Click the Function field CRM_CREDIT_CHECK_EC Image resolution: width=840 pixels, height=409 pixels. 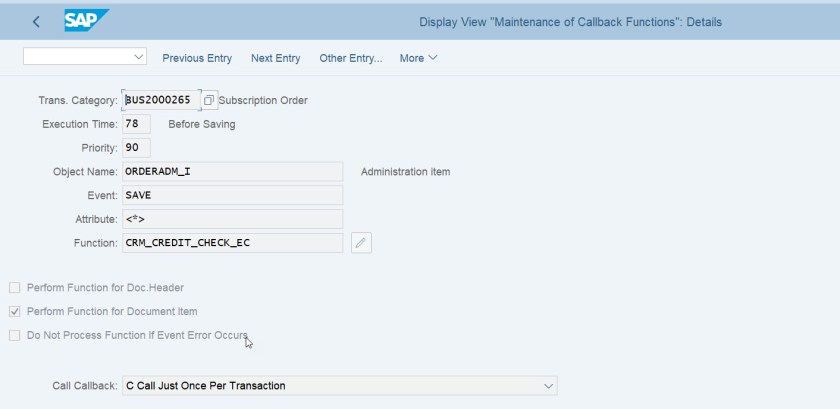pos(232,243)
